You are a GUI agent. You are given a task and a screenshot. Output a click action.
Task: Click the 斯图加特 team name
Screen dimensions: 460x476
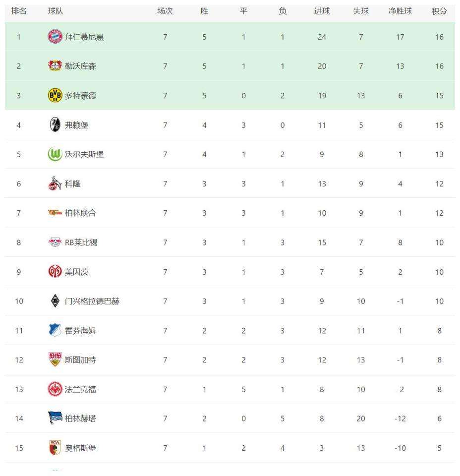click(80, 360)
